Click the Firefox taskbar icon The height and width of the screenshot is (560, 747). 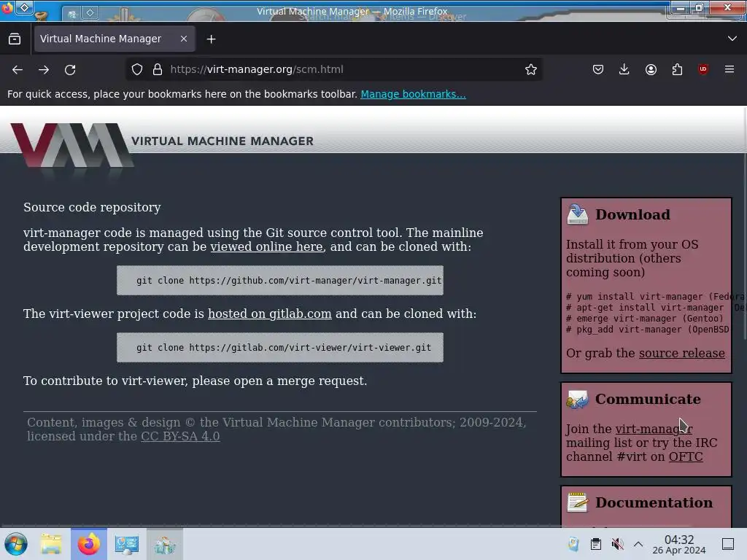(x=89, y=544)
